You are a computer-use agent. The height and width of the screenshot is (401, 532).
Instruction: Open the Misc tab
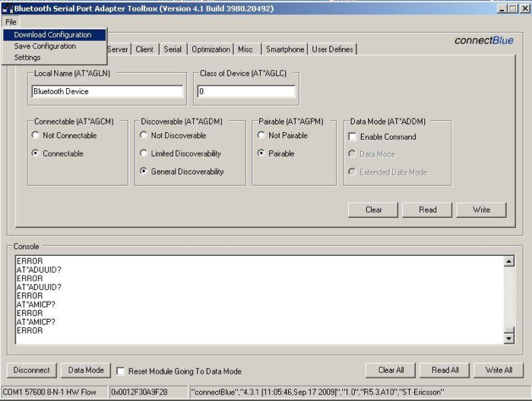point(245,49)
